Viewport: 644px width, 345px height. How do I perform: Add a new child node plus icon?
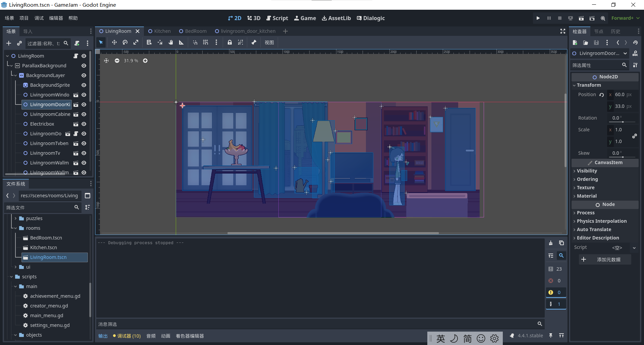[x=9, y=43]
